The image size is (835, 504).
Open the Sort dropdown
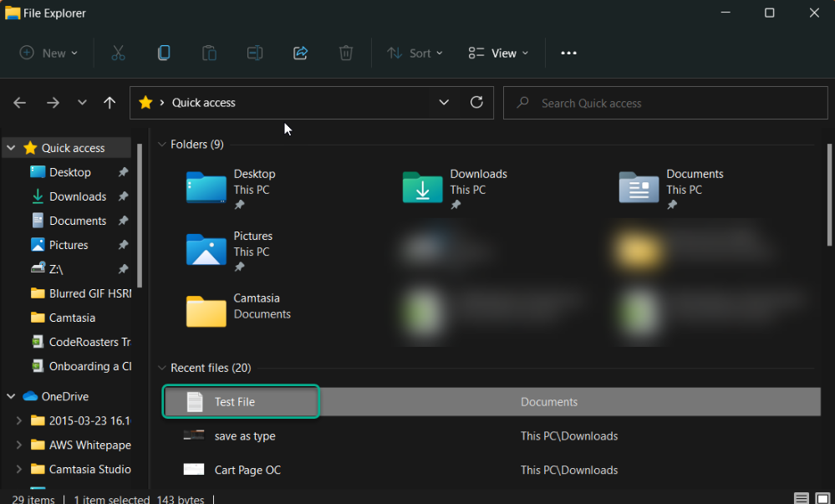click(x=415, y=53)
